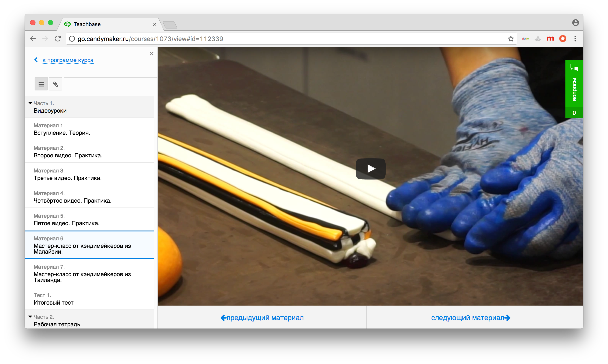
Task: Collapse the Часть 1 Видеоуроки section
Action: click(x=30, y=103)
